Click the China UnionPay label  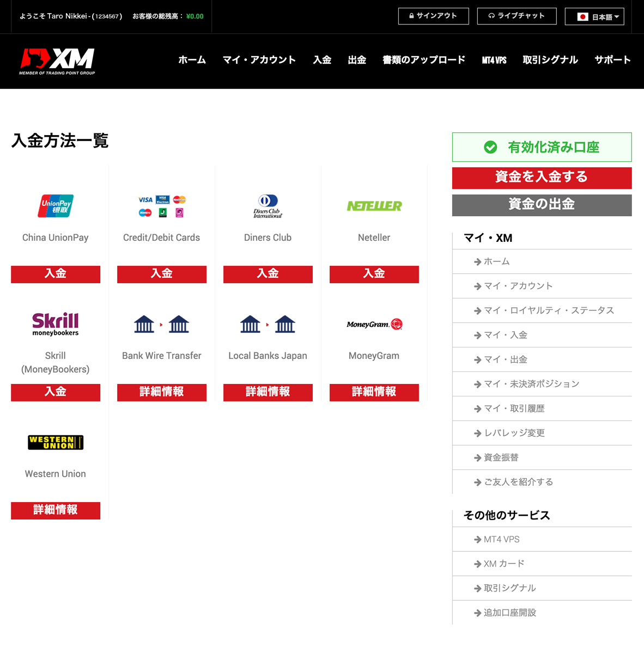[x=56, y=238]
